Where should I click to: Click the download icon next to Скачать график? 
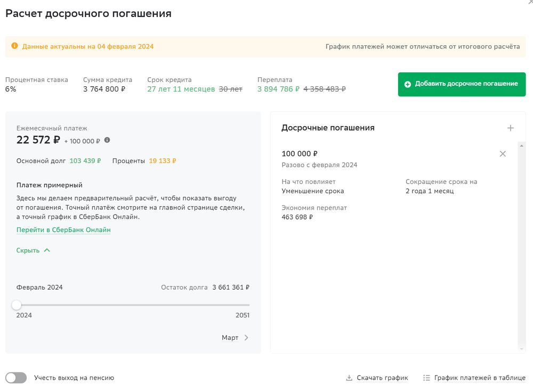(349, 378)
